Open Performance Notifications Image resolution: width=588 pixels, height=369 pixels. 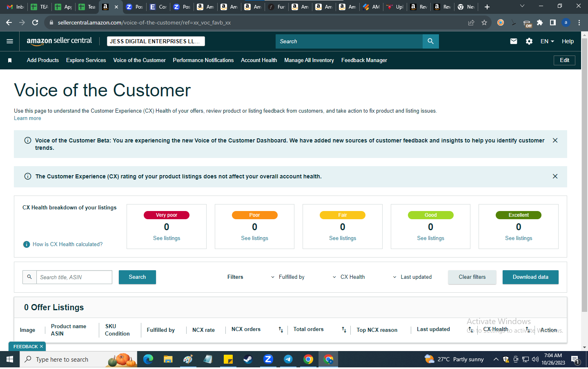(x=203, y=60)
